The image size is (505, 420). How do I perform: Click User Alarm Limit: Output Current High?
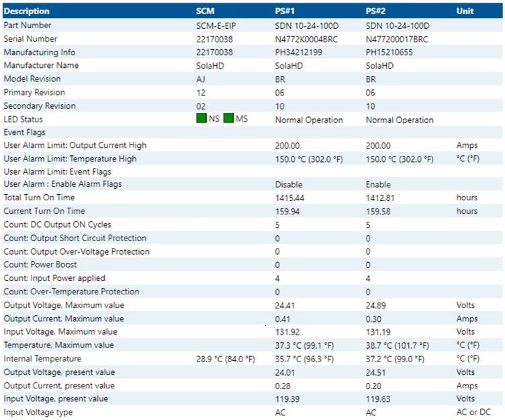(75, 145)
